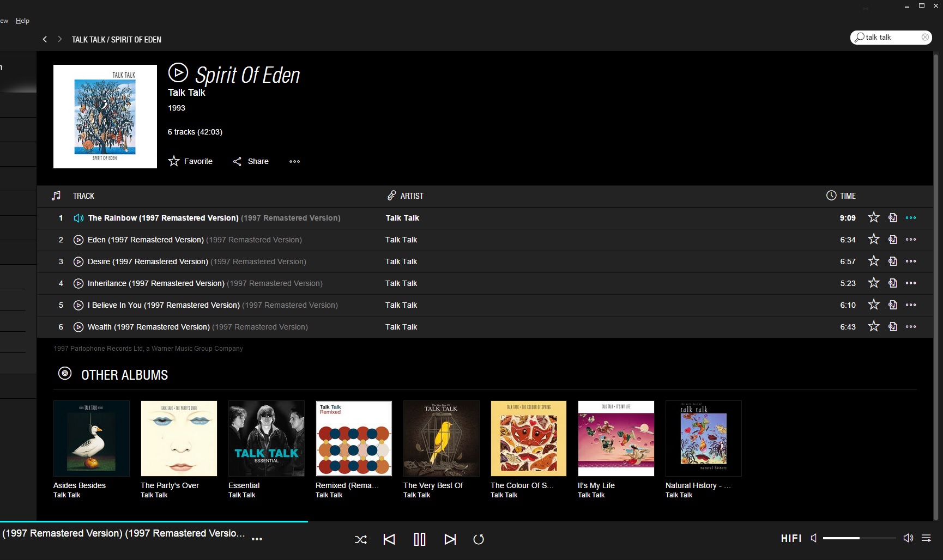Open more options for Eden track

point(911,240)
